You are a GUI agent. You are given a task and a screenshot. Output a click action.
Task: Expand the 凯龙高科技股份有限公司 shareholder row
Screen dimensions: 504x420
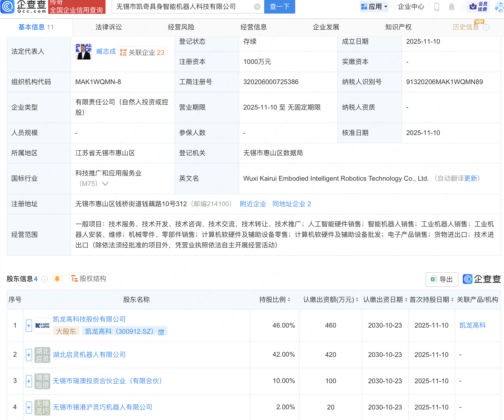pyautogui.click(x=29, y=326)
